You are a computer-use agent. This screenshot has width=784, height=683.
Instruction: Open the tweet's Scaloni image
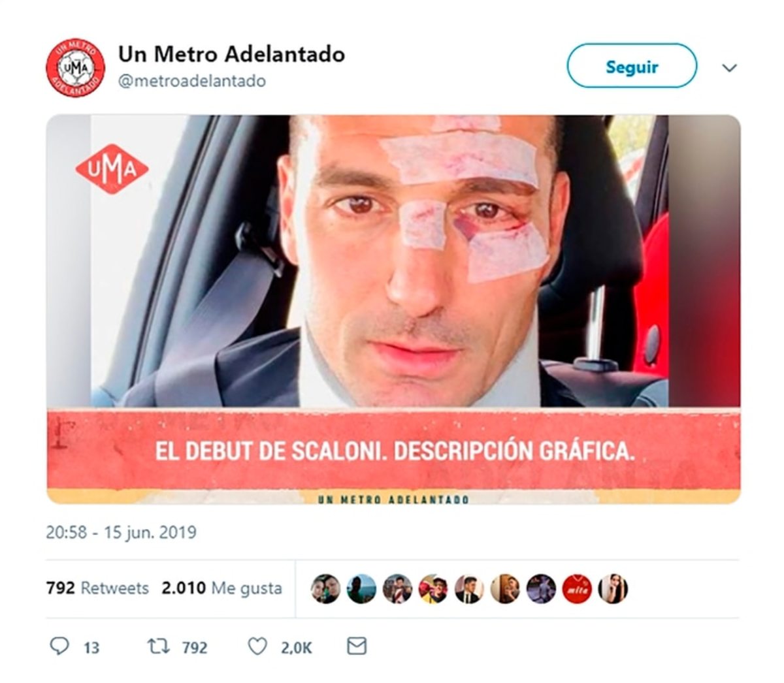393,310
